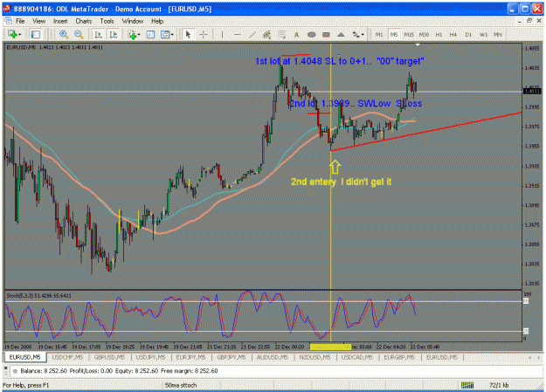This screenshot has height=392, width=546.
Task: Select the arrow Cursor tool
Action: tap(188, 34)
